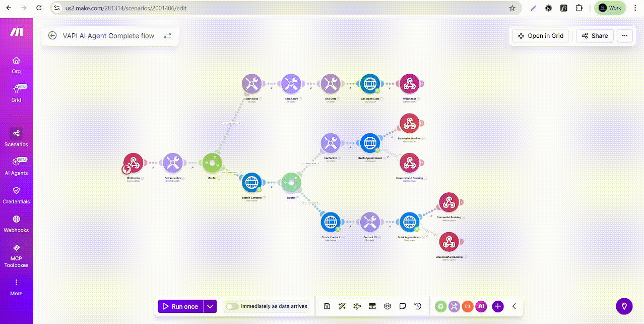Click the Make logo in sidebar
644x324 pixels.
click(x=16, y=32)
